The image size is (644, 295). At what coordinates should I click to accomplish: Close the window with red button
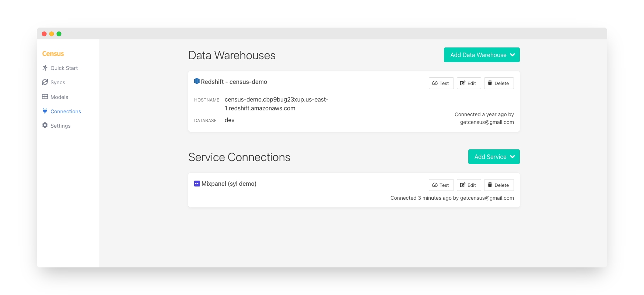click(x=44, y=34)
